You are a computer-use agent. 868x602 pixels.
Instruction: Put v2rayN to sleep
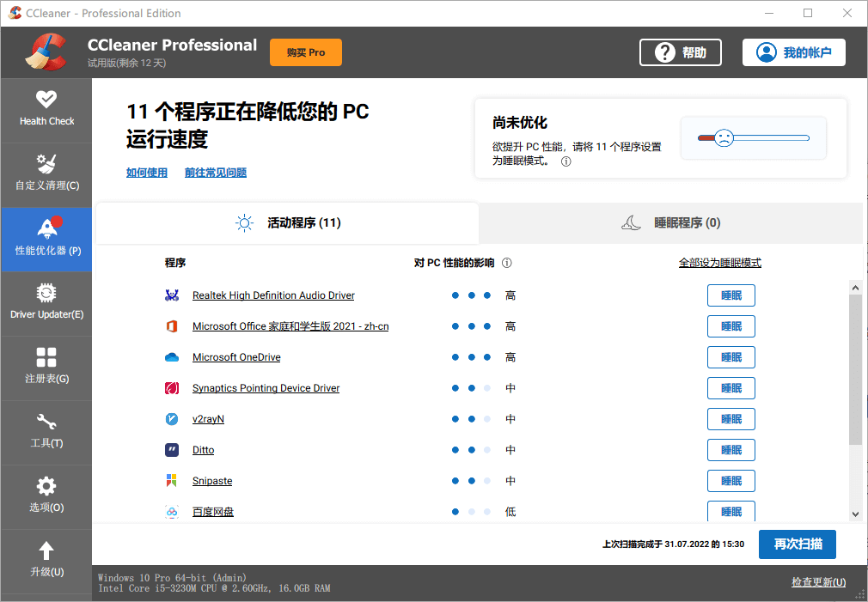[730, 419]
